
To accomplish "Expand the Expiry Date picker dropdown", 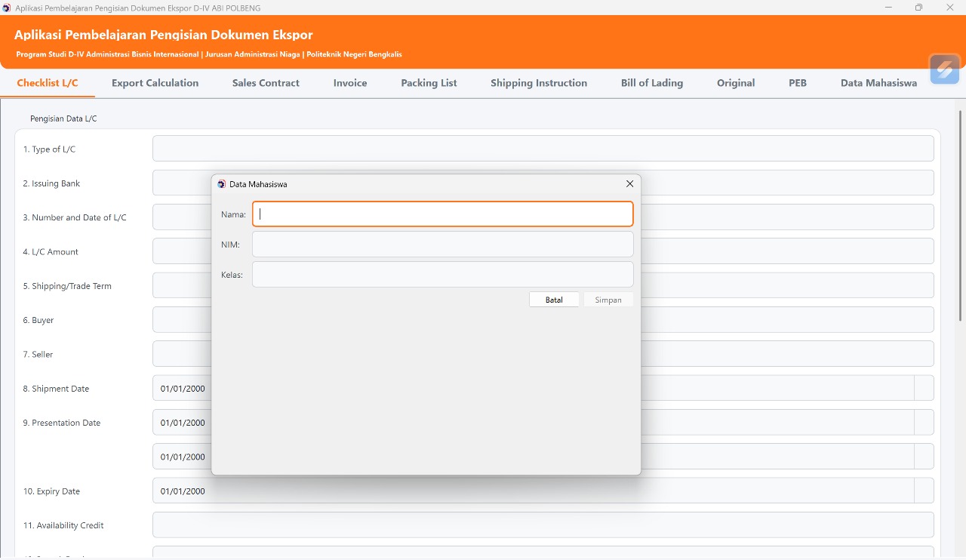I will point(924,491).
